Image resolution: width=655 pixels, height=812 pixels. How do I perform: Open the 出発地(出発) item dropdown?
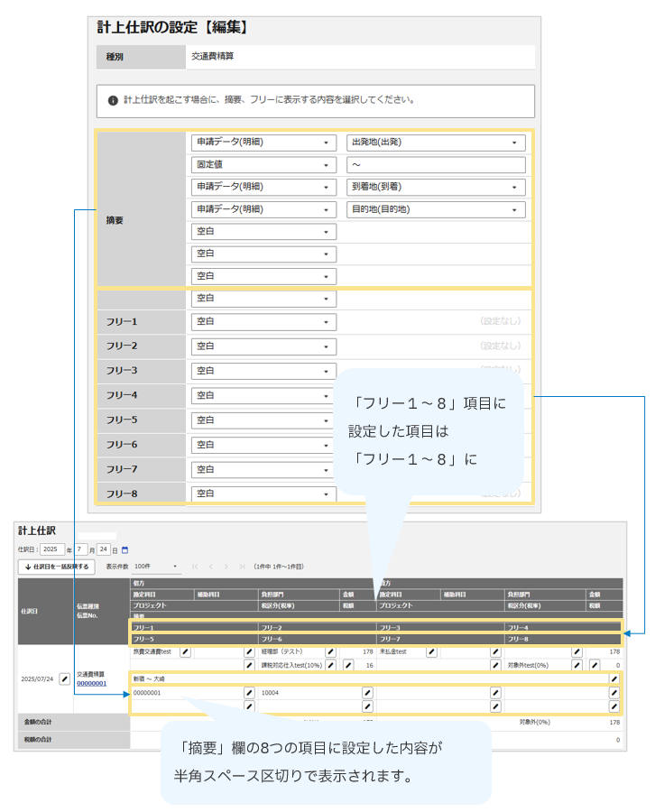[436, 143]
